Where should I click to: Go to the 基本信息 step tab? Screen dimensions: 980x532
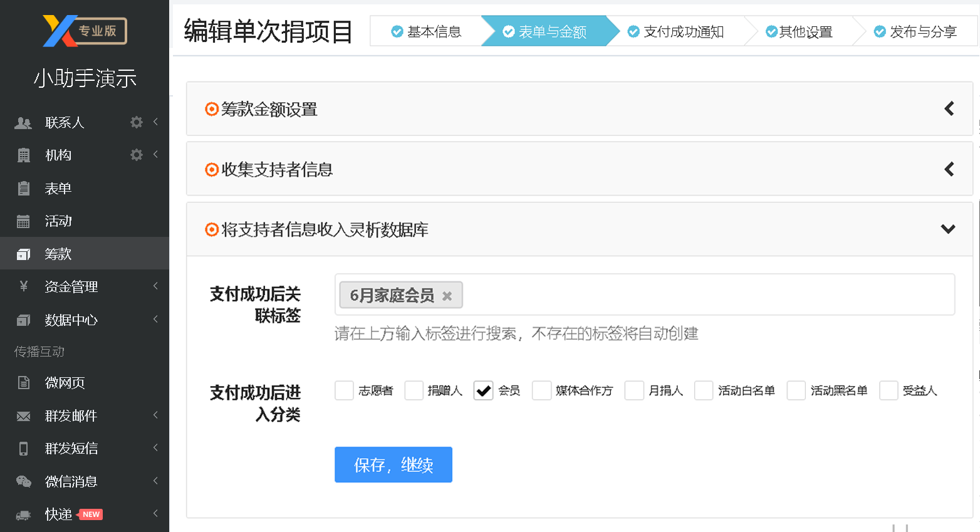pos(426,31)
